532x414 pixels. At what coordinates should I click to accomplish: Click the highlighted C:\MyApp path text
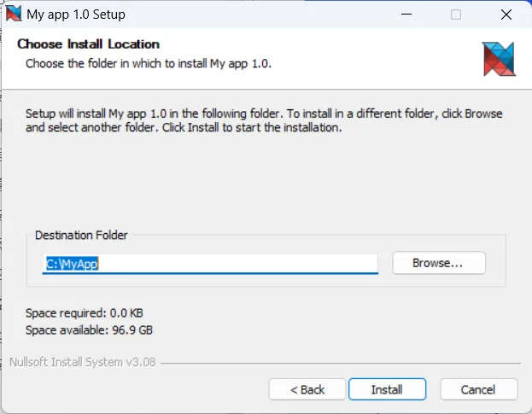point(72,264)
